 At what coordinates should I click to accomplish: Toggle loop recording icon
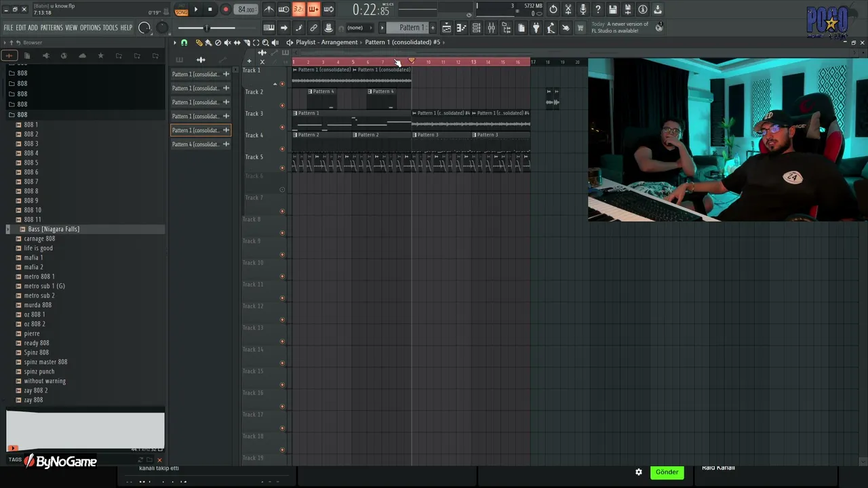pyautogui.click(x=328, y=9)
